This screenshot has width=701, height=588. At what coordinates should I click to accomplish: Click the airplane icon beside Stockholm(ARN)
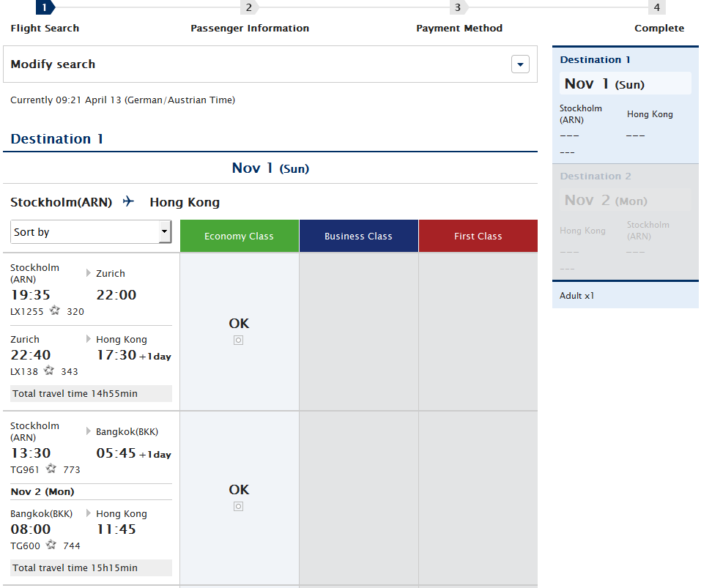pyautogui.click(x=129, y=201)
